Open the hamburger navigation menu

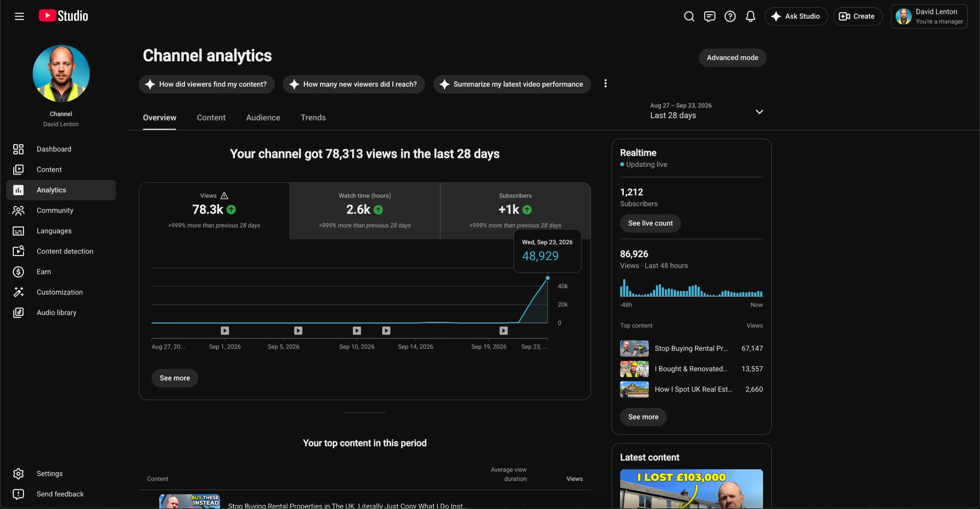(19, 16)
